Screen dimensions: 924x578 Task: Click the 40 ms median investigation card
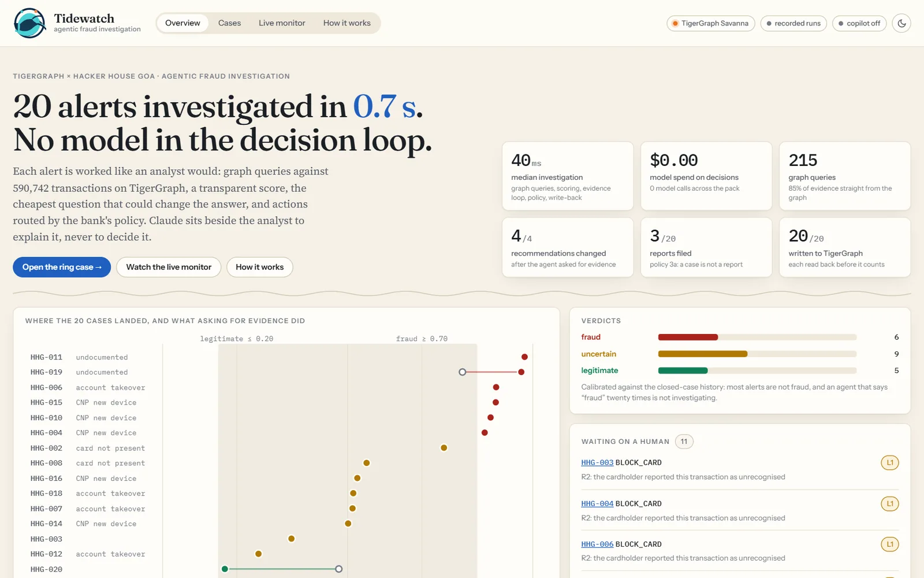click(x=568, y=176)
